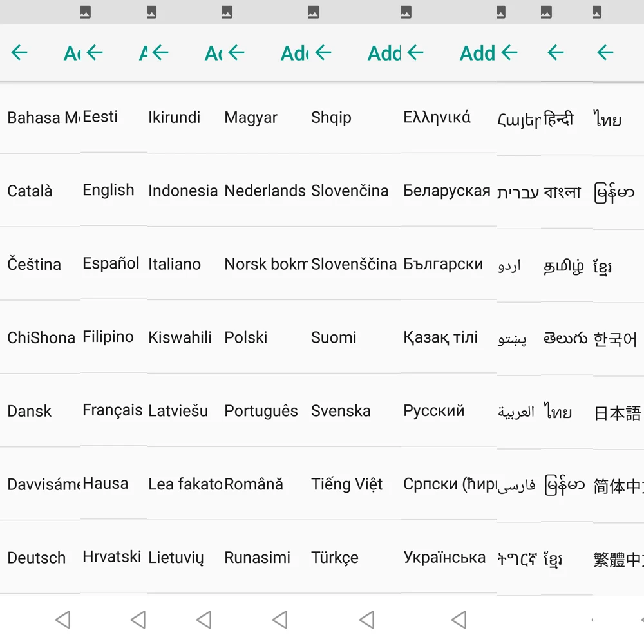The height and width of the screenshot is (644, 644).
Task: Open image notification icon above Ikirundi screen
Action: pos(151,12)
